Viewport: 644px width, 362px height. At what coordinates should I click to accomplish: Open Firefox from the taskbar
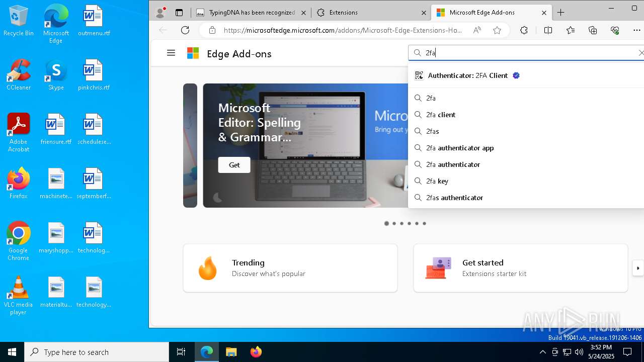pos(256,352)
